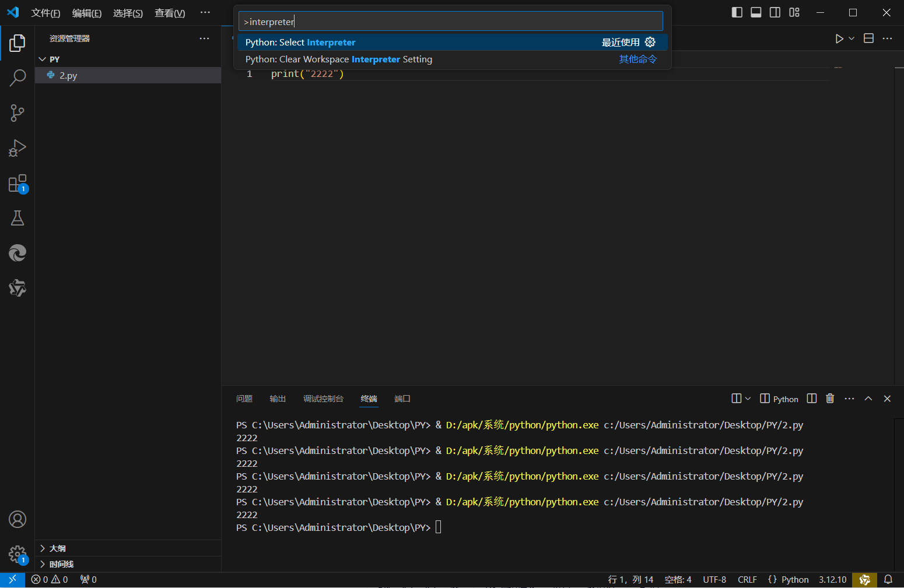The image size is (904, 588).
Task: Open the Run and Debug view
Action: [17, 148]
